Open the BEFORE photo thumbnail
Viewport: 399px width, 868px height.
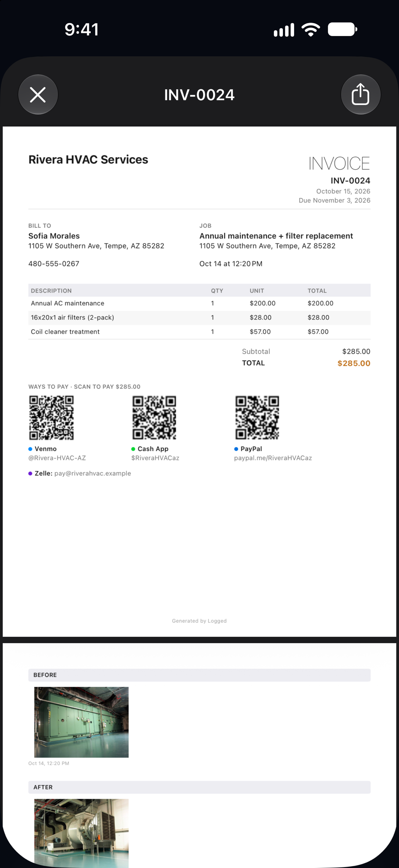click(x=81, y=722)
